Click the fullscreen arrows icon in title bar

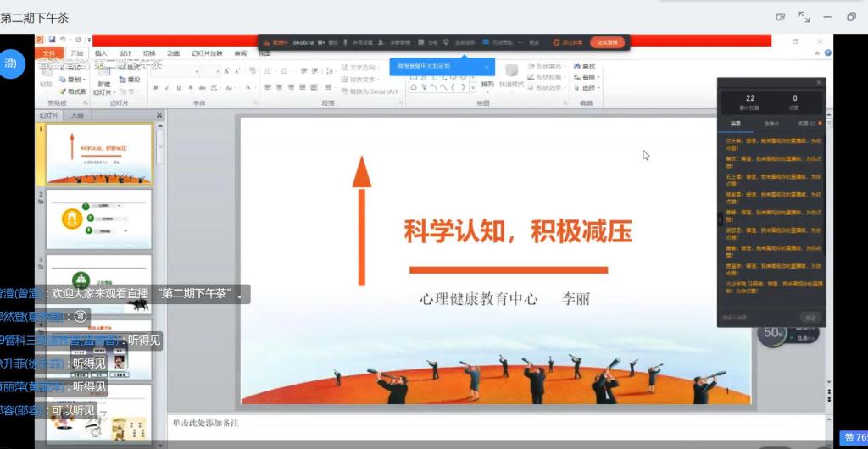point(804,17)
